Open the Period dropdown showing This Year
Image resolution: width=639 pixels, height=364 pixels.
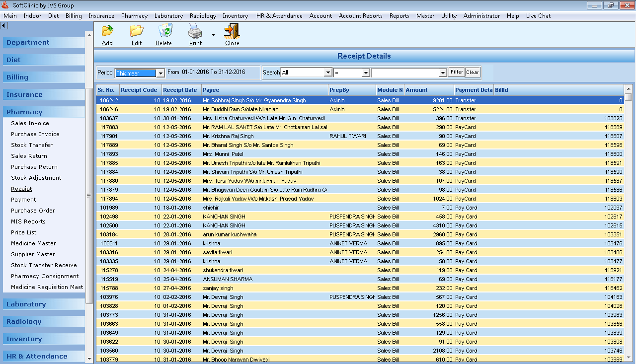(160, 73)
